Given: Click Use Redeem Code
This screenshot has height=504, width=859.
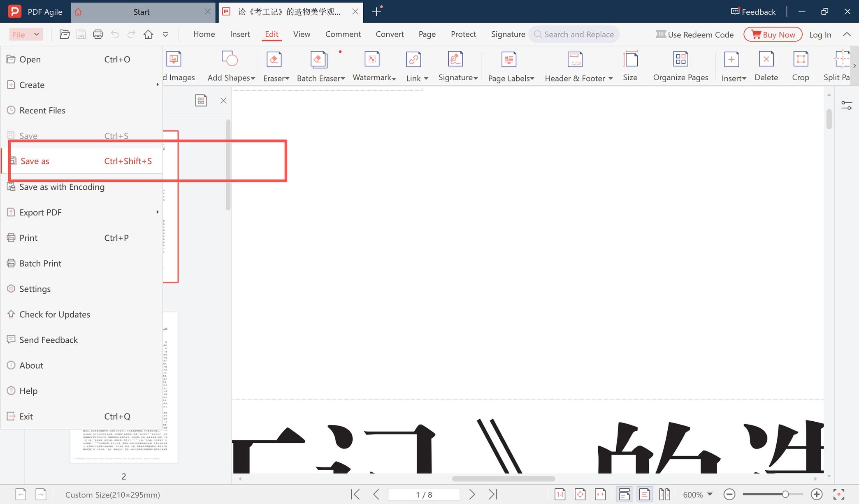Looking at the screenshot, I should 694,35.
